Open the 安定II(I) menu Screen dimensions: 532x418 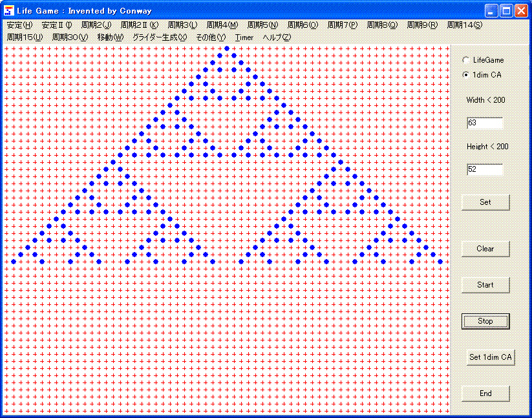coord(57,25)
